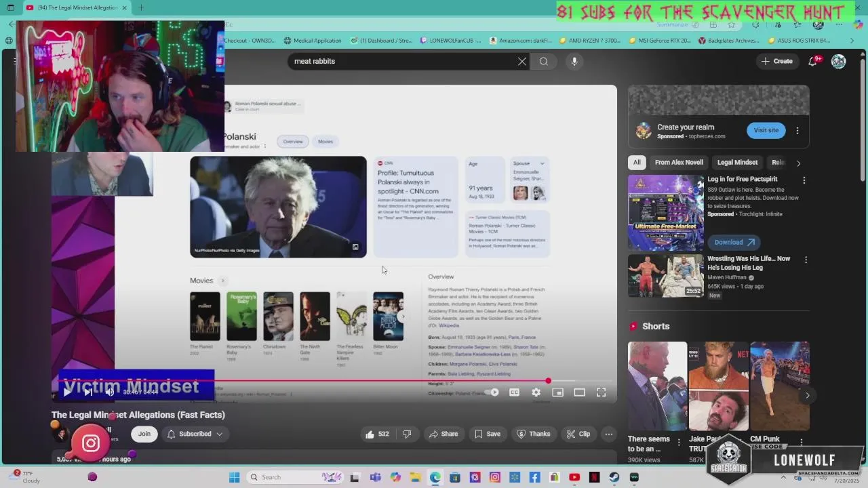Enter fullscreen video mode
868x488 pixels.
click(601, 392)
